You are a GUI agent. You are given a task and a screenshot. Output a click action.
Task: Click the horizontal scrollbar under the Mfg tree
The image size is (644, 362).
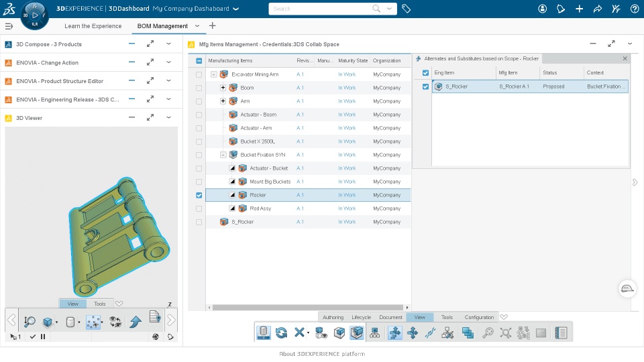(308, 308)
